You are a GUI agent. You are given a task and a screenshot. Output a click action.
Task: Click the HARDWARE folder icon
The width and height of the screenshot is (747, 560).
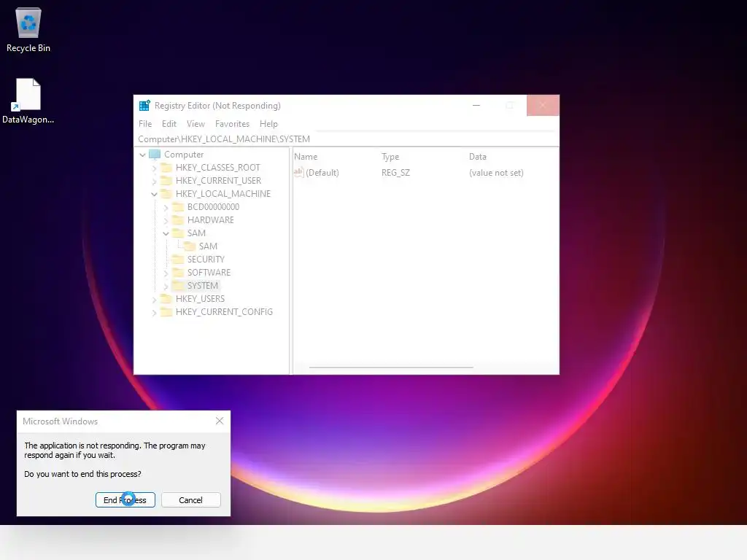coord(178,220)
